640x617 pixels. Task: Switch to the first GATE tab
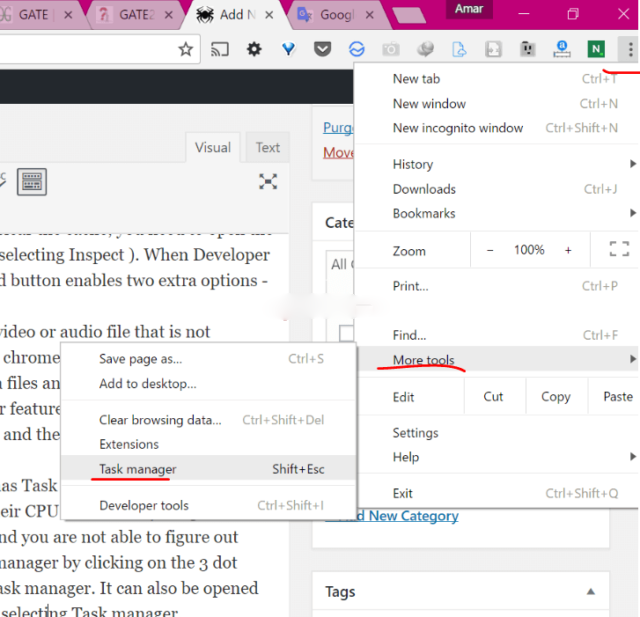coord(33,15)
